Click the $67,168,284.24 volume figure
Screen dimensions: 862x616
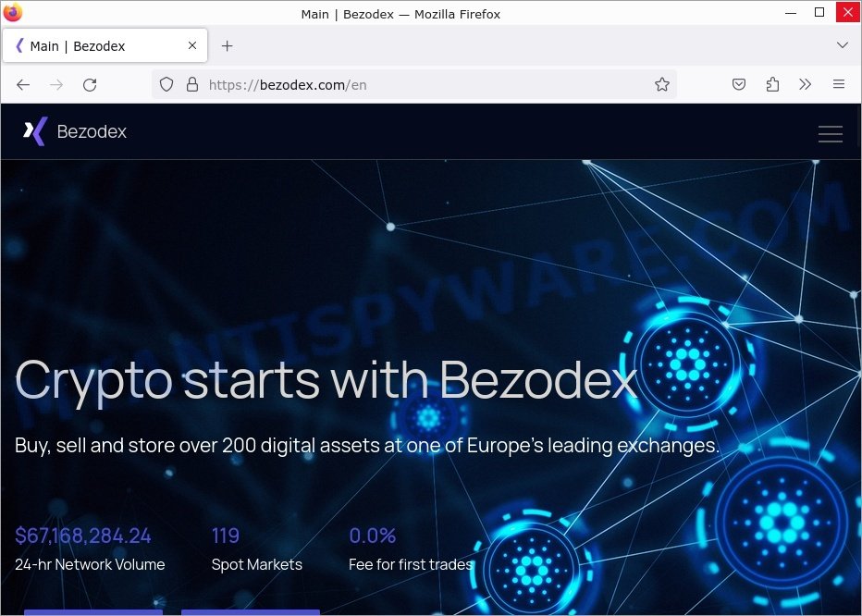83,536
